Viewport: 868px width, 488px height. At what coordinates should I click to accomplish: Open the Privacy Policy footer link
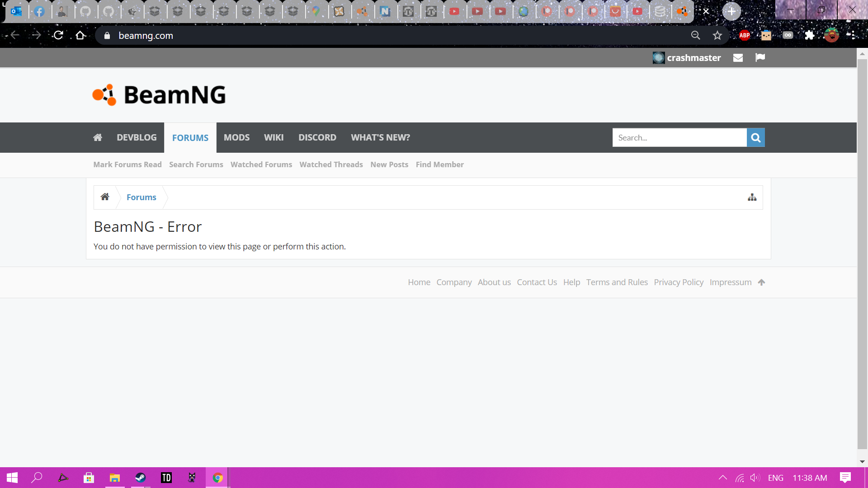click(x=679, y=282)
